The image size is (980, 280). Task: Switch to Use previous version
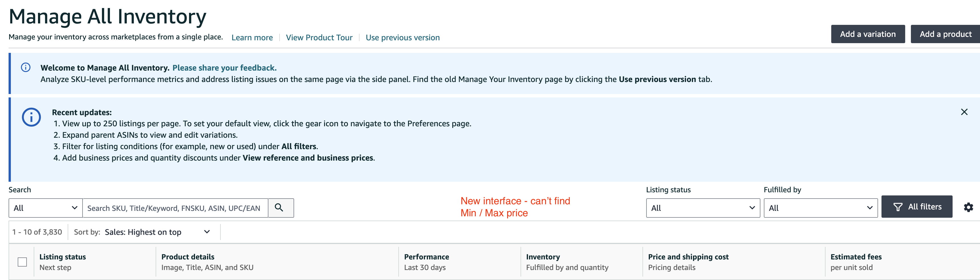point(403,38)
